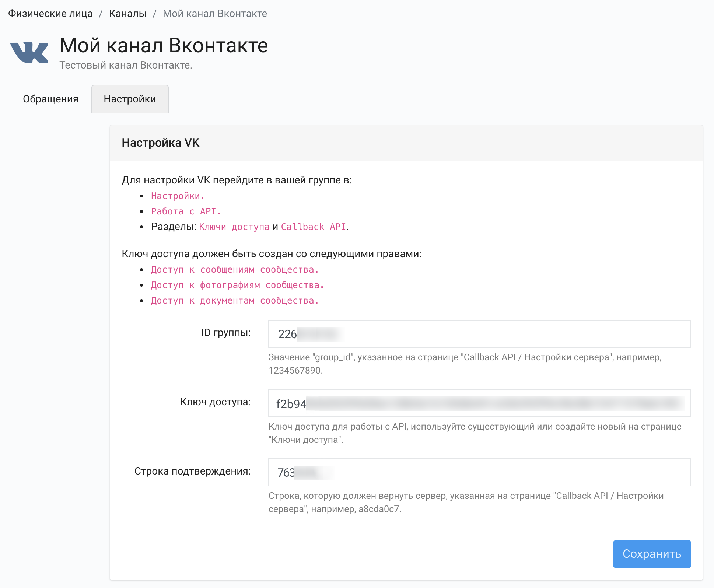
Task: Save settings with the Сохранить button
Action: click(x=652, y=554)
